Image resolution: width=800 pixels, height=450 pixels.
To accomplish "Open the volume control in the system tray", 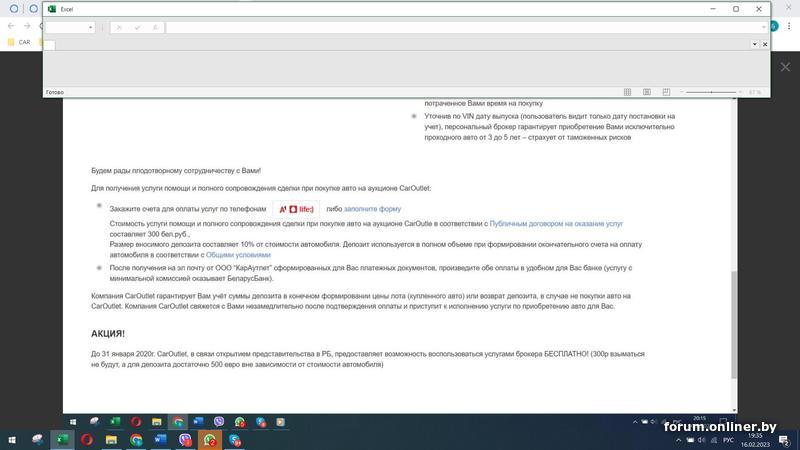I will [x=702, y=440].
